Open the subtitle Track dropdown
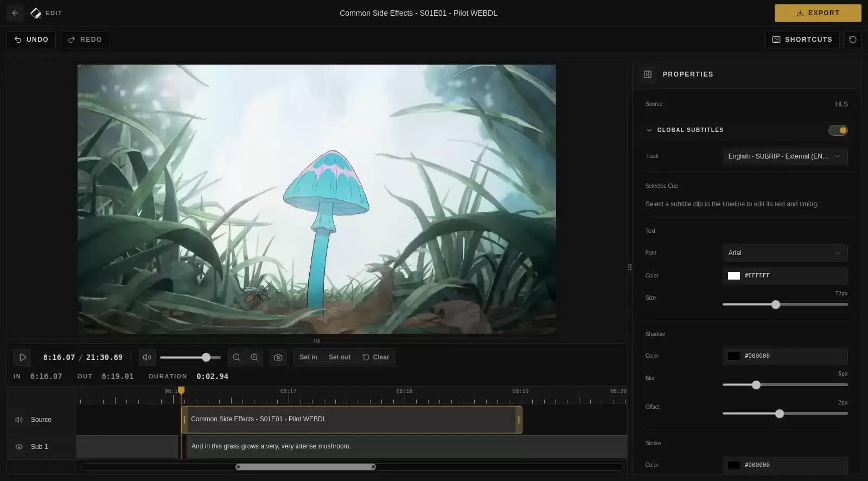This screenshot has width=868, height=481. 785,156
